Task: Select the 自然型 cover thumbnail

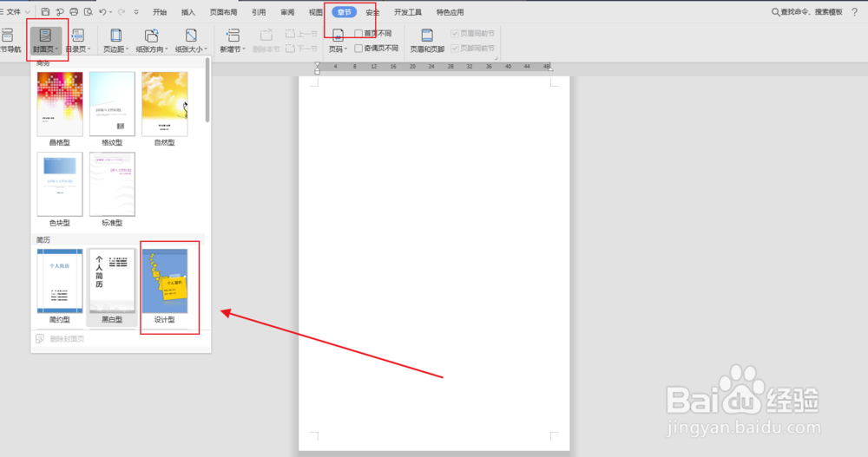Action: (x=164, y=104)
